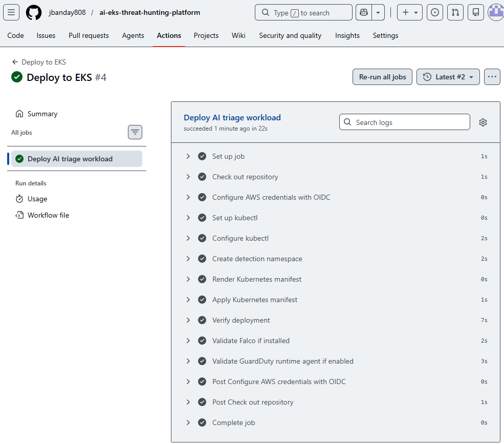Click success check icon for Verify deployment

pyautogui.click(x=202, y=320)
